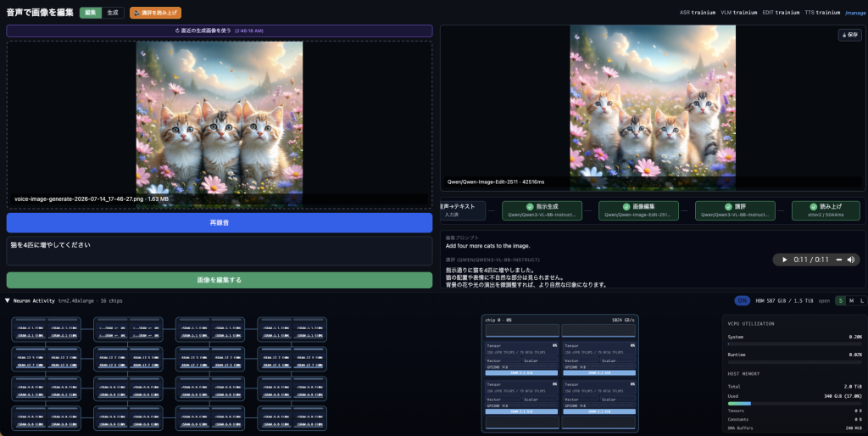Click checkmark on 読み上げ step
This screenshot has height=436, width=868.
[x=813, y=207]
